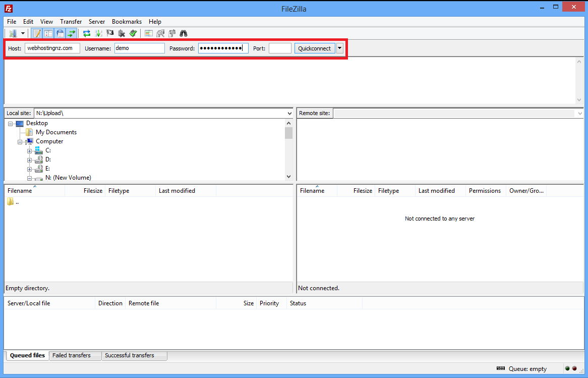Image resolution: width=588 pixels, height=378 pixels.
Task: Click the Quickconnect button
Action: pos(314,48)
